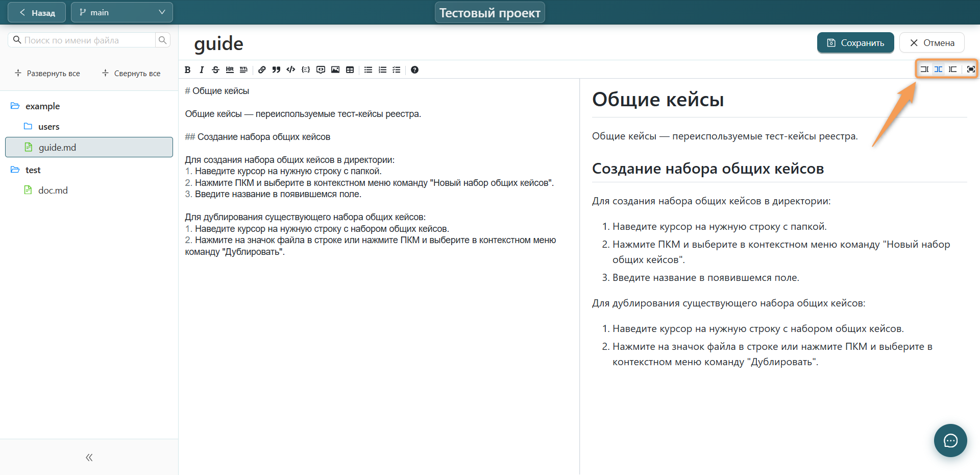Apply italic formatting
The height and width of the screenshot is (475, 980).
[202, 70]
